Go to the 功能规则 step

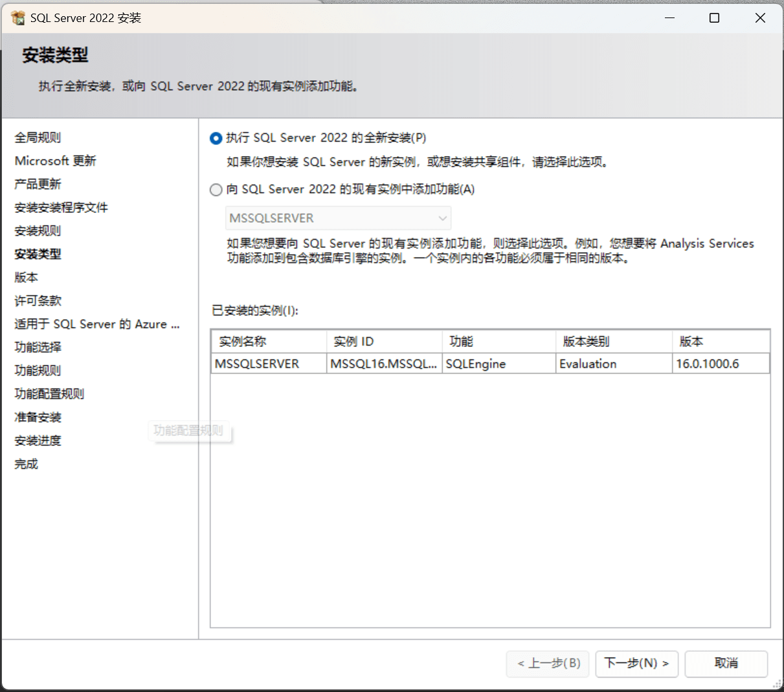tap(38, 370)
